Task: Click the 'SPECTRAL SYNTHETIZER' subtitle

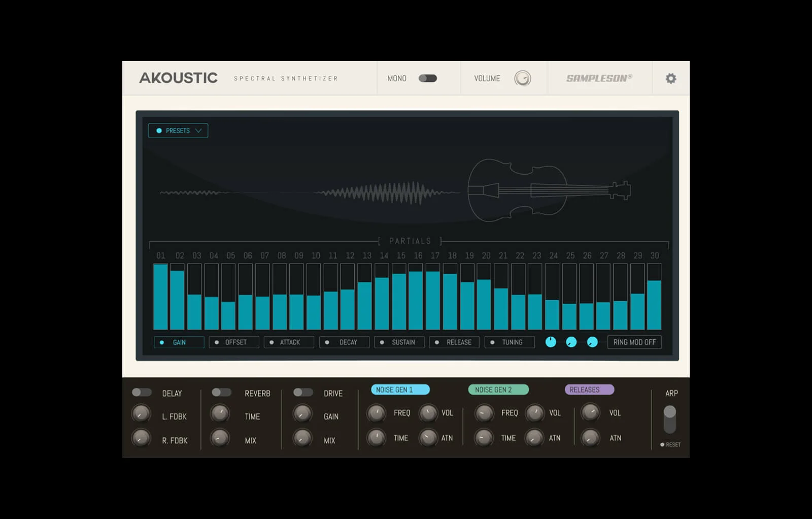Action: (x=286, y=78)
